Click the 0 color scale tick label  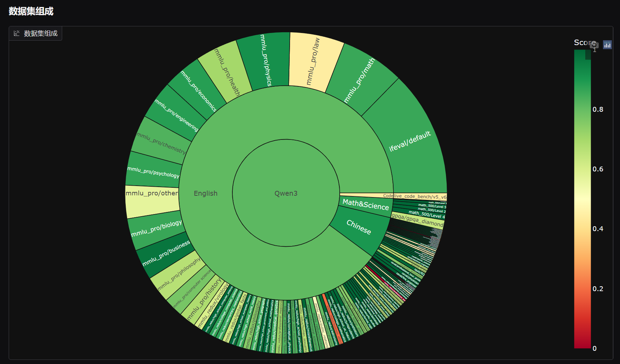[595, 348]
